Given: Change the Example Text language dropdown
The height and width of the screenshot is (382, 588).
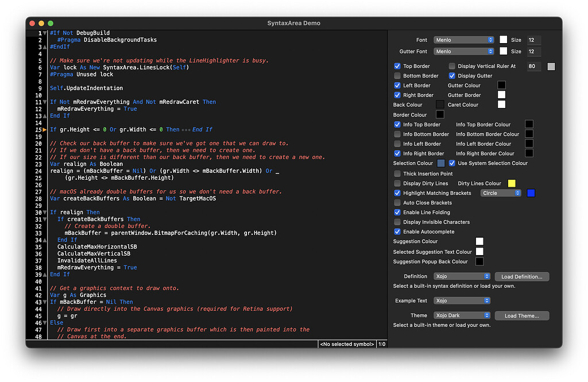Looking at the screenshot, I should click(x=462, y=300).
